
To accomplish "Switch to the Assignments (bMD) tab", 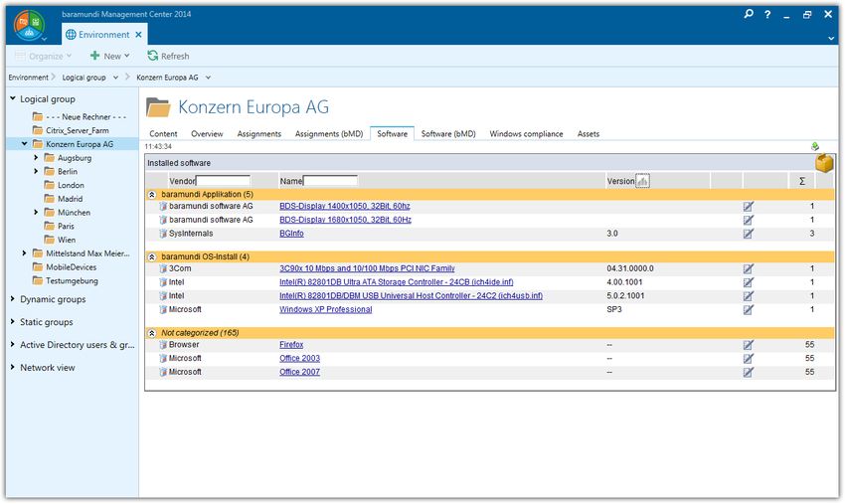I will click(x=329, y=133).
